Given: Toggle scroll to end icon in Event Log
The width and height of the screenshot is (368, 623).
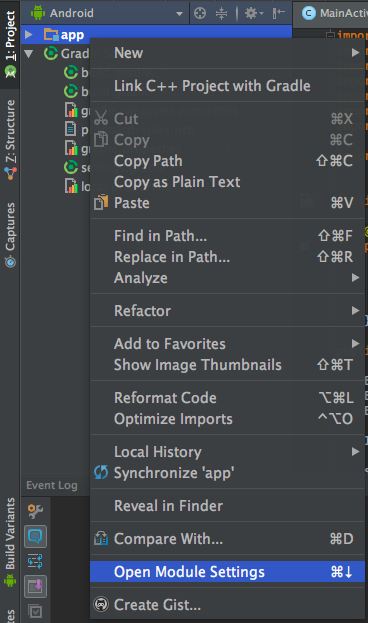Looking at the screenshot, I should point(35,586).
